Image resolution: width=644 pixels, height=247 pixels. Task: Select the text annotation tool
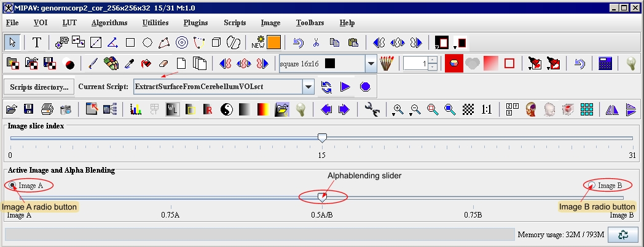click(x=37, y=42)
